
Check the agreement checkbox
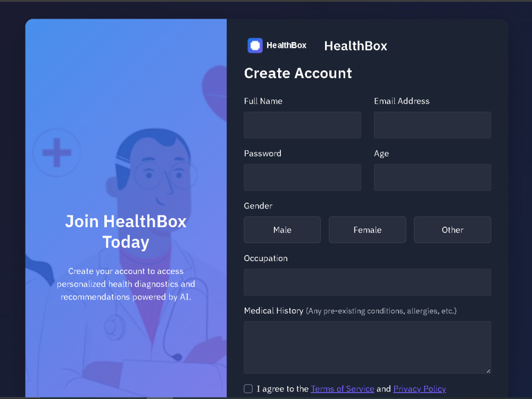(x=248, y=388)
